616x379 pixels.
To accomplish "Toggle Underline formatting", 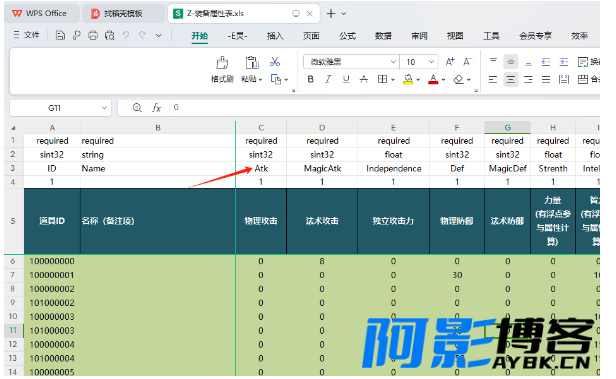I will tap(346, 79).
